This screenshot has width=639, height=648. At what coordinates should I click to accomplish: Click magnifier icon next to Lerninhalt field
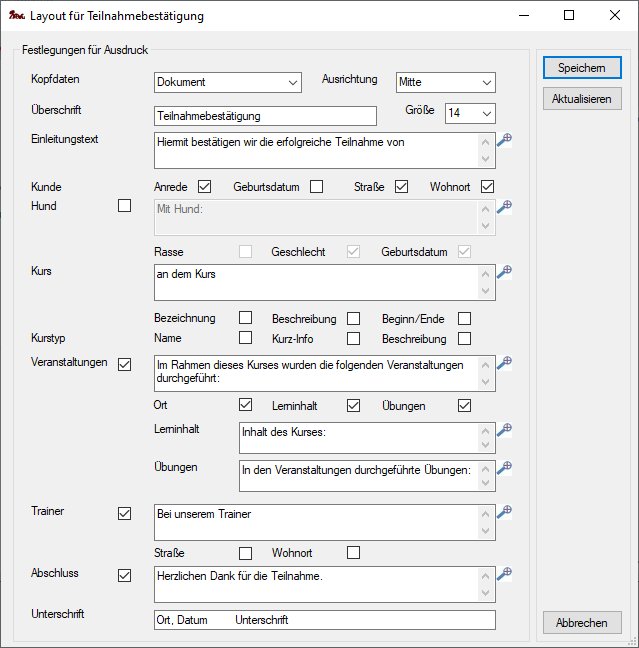pyautogui.click(x=505, y=429)
